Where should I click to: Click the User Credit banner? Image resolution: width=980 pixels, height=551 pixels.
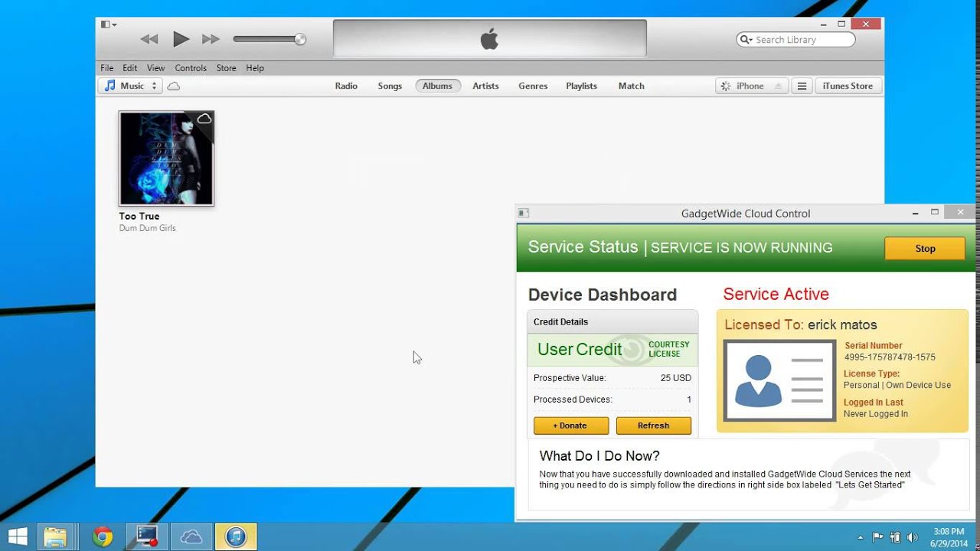pyautogui.click(x=612, y=350)
